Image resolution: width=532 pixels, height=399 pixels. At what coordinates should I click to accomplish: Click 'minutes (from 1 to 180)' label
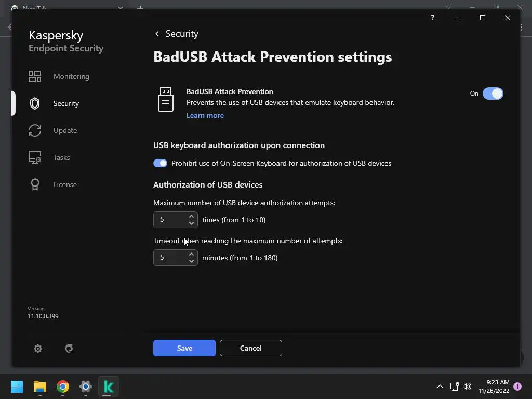pyautogui.click(x=240, y=258)
